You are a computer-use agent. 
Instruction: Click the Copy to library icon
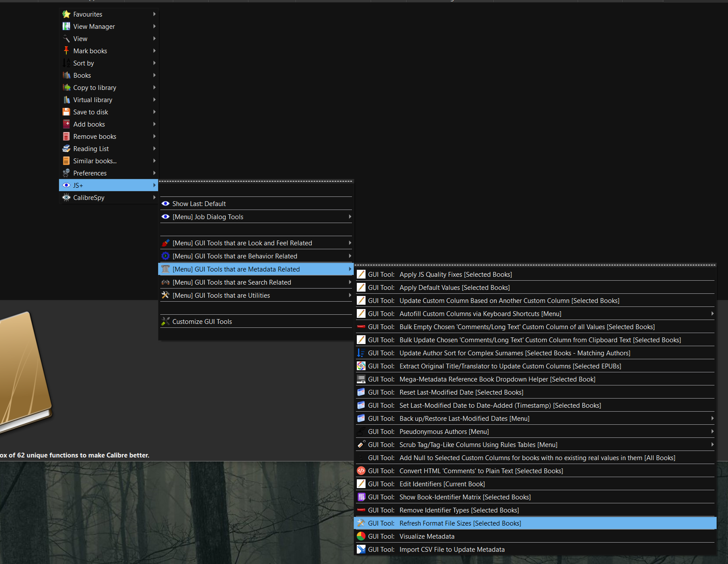point(66,88)
